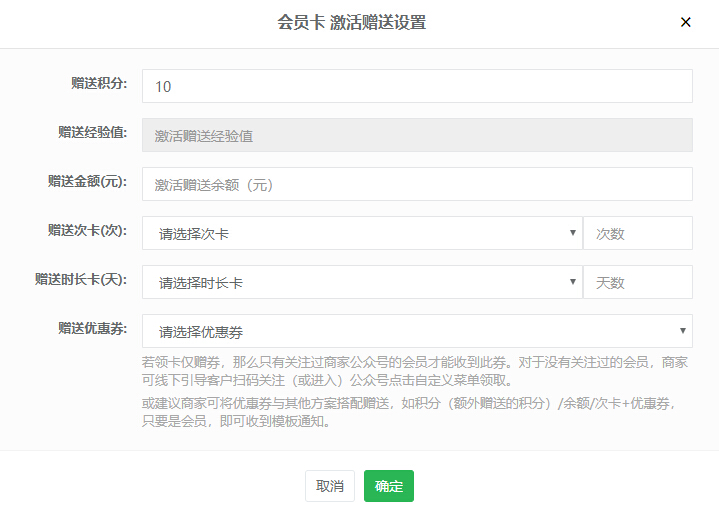Click the 天数 input field
The image size is (719, 512).
pyautogui.click(x=638, y=282)
